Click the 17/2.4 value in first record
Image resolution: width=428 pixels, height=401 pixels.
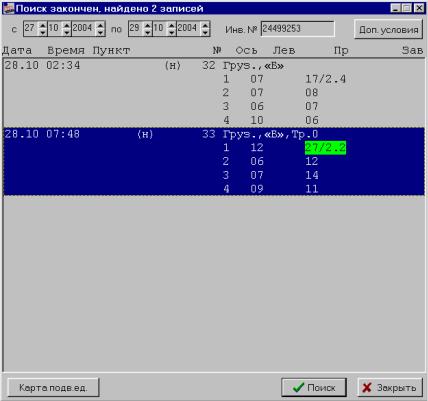(325, 79)
